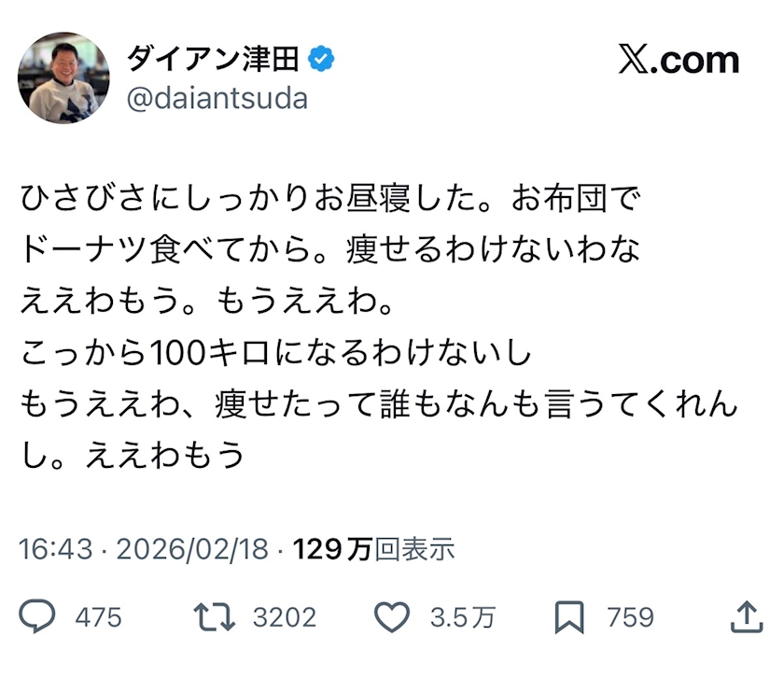
Task: Click the reply speech bubble icon
Action: 38,616
